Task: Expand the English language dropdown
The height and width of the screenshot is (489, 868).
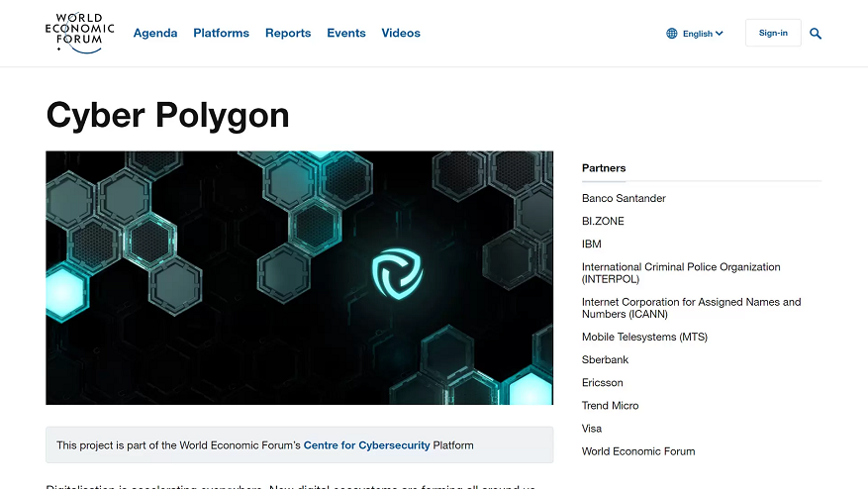Action: 703,34
